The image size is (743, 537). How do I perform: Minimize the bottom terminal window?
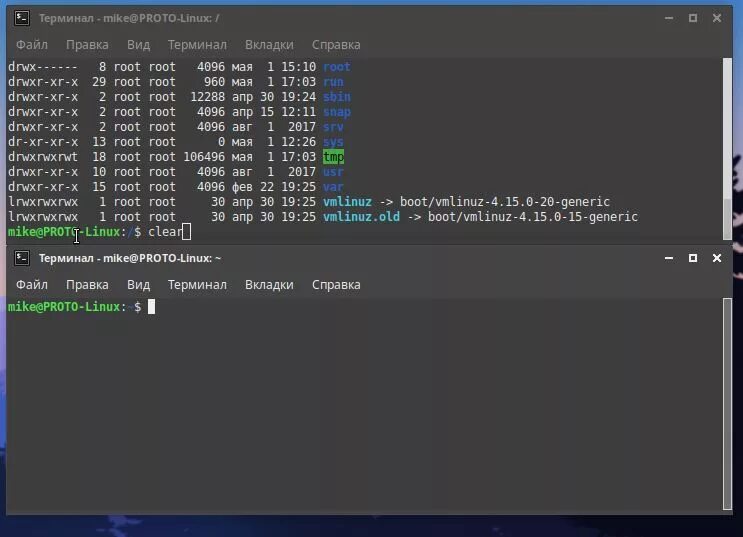pyautogui.click(x=669, y=258)
